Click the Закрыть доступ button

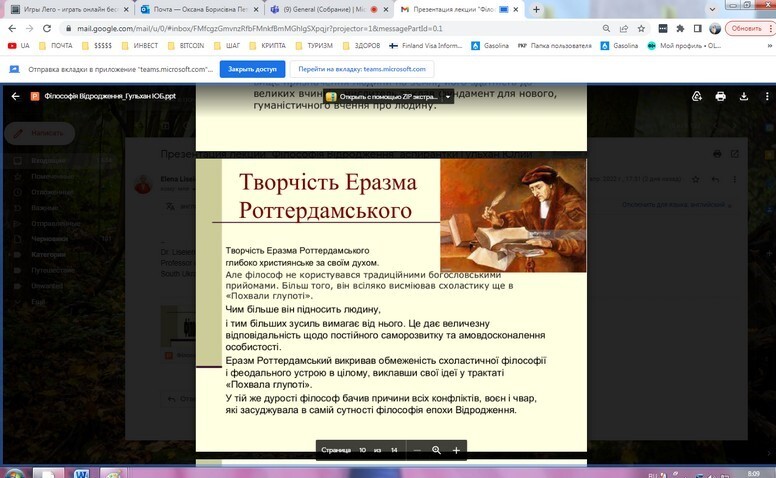click(x=252, y=70)
